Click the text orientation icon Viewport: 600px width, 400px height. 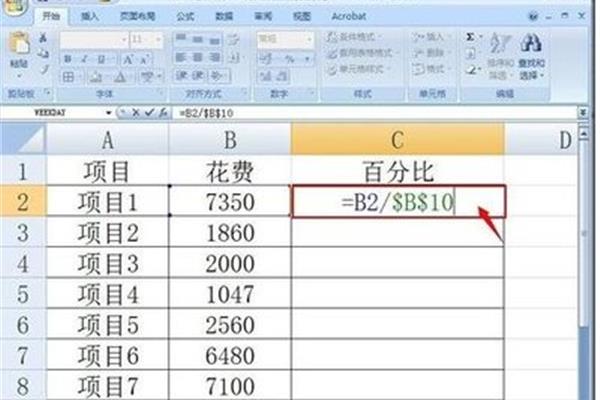233,39
